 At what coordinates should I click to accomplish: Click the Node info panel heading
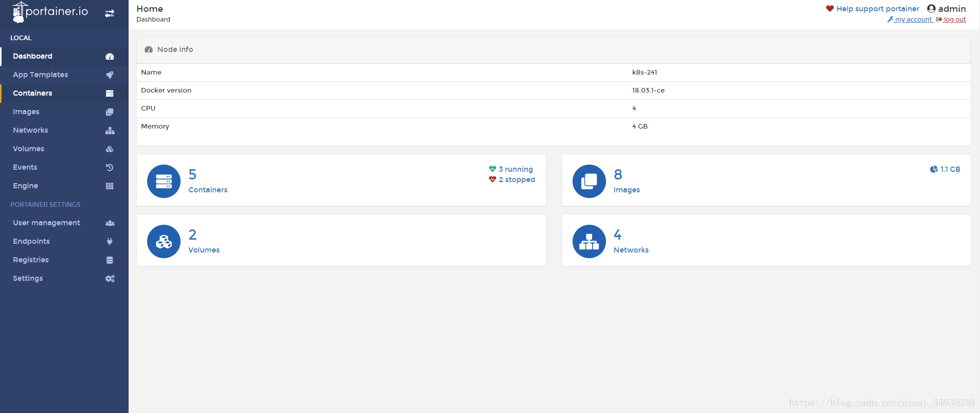pyautogui.click(x=175, y=49)
